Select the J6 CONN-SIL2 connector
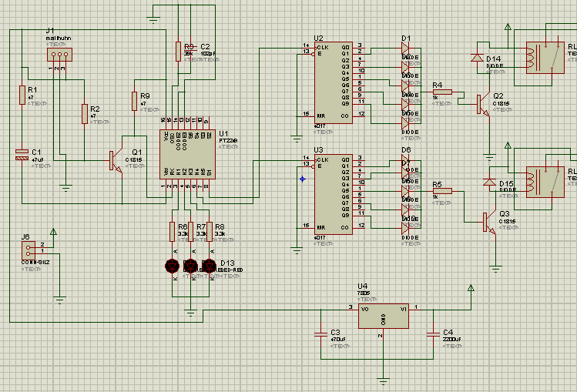This screenshot has height=392, width=577. pos(28,250)
